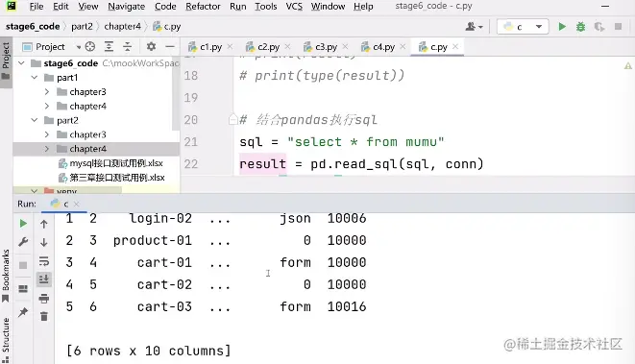Viewport: 635px width, 364px height.
Task: Select opened file target icon in Project panel
Action: click(90, 46)
